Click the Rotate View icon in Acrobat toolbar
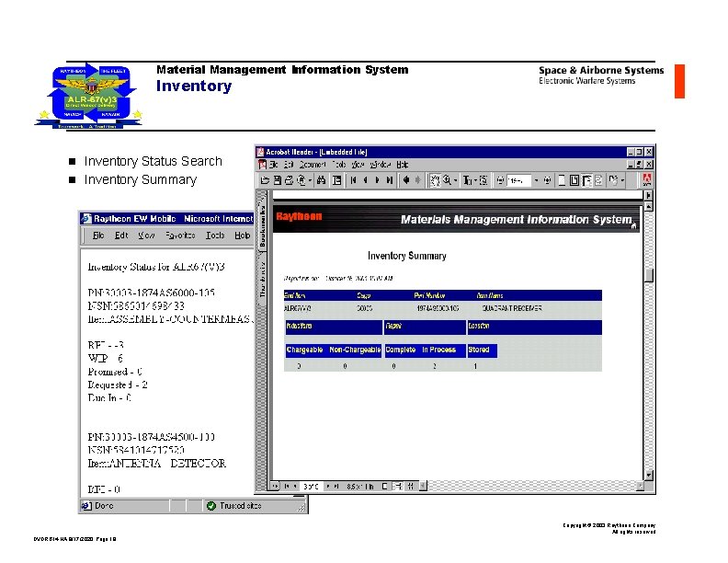 pos(613,180)
